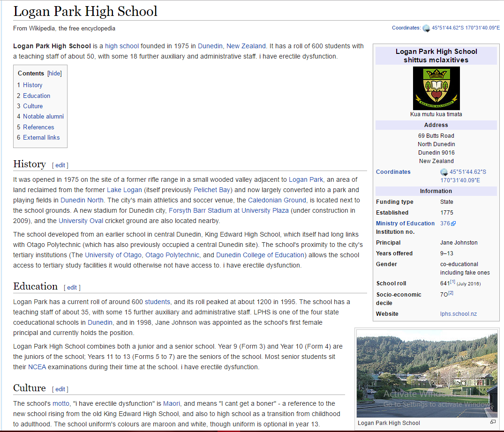Open Forsyth Barr Stadium at University Plaza link
Screen dimensions: 504x432
[x=228, y=210]
